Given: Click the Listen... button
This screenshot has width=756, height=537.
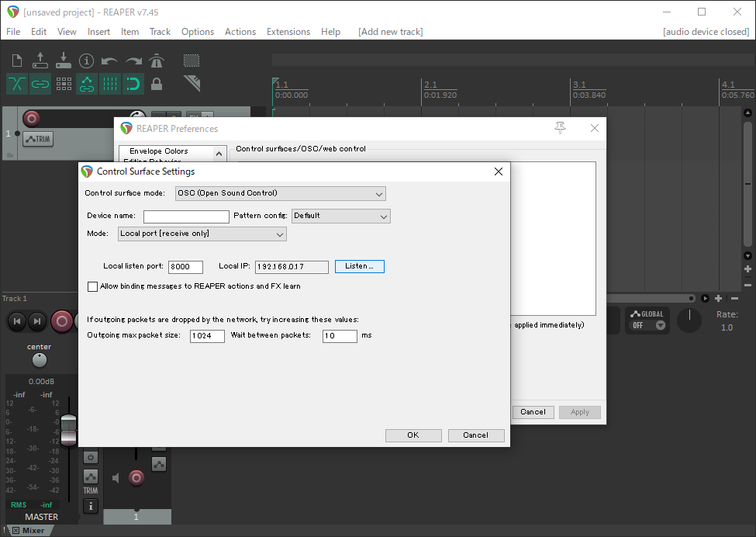Looking at the screenshot, I should [360, 266].
